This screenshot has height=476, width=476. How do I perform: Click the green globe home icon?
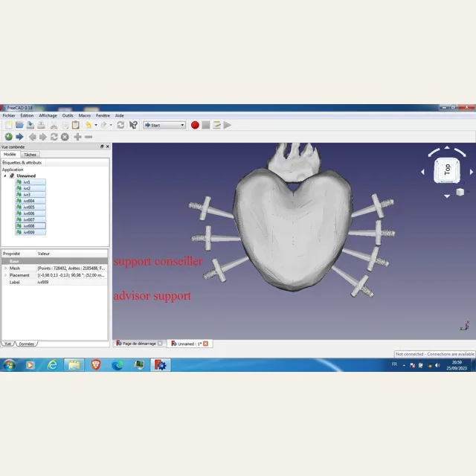[8, 137]
